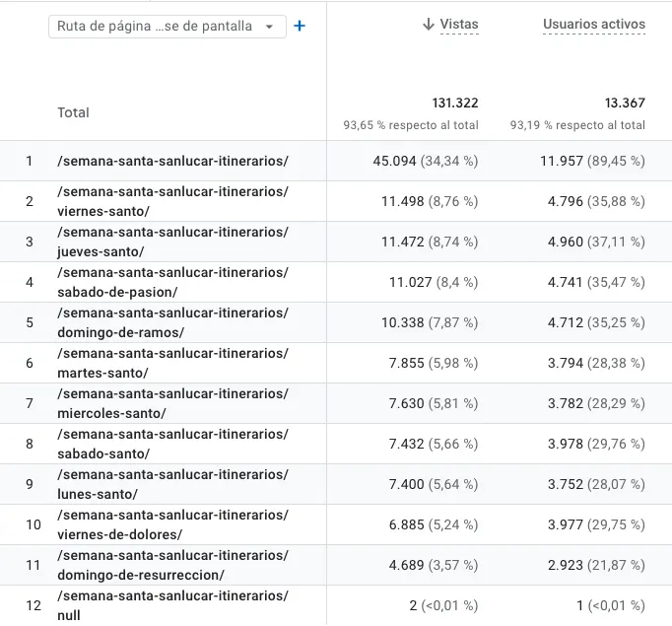Click the sabado-santo page path
The width and height of the screenshot is (672, 626).
point(173,444)
